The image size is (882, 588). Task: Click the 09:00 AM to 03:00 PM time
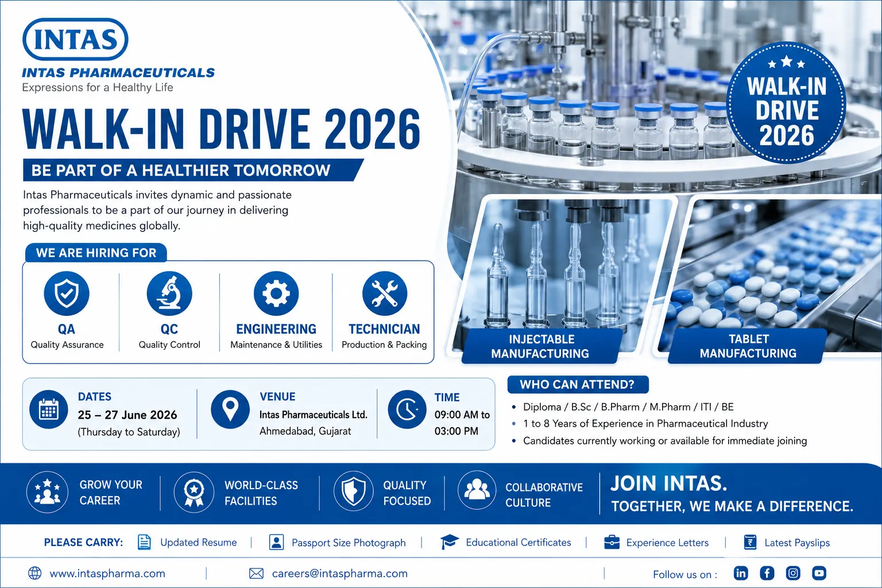pos(462,423)
